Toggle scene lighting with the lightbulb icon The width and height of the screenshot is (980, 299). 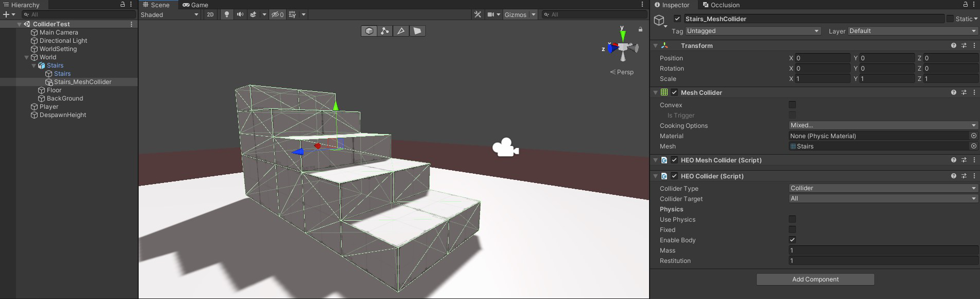click(227, 14)
